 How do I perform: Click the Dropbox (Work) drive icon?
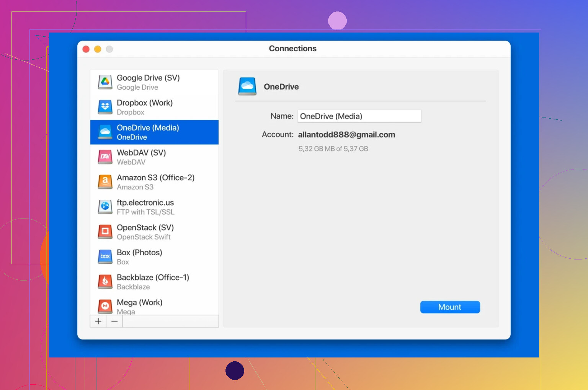click(105, 107)
